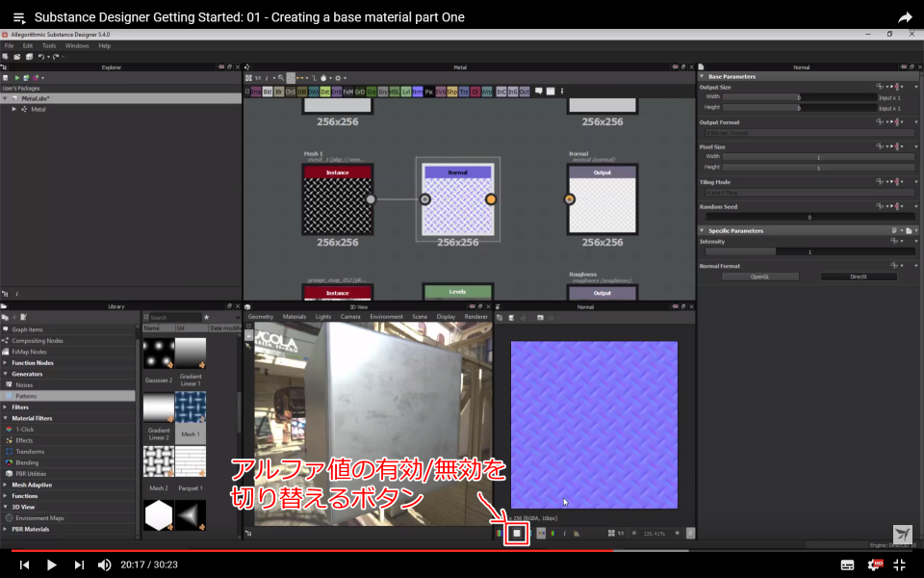The width and height of the screenshot is (924, 578).
Task: Open the Edit menu
Action: (x=28, y=45)
